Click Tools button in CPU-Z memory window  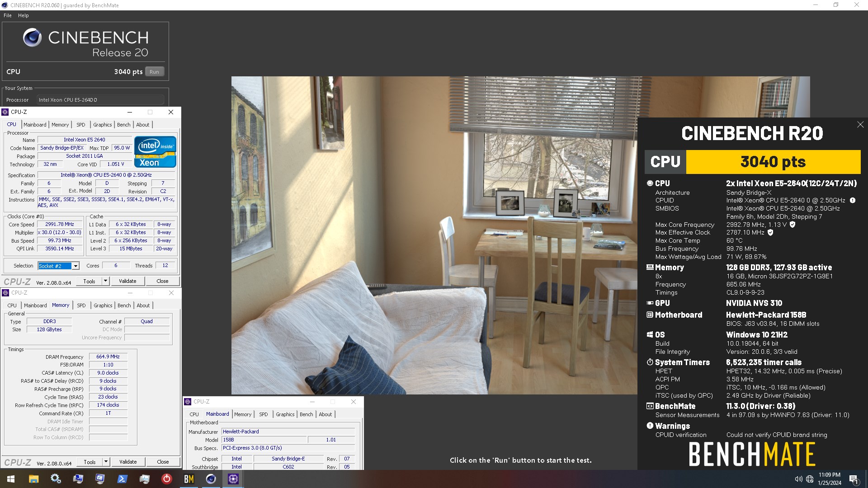[90, 462]
